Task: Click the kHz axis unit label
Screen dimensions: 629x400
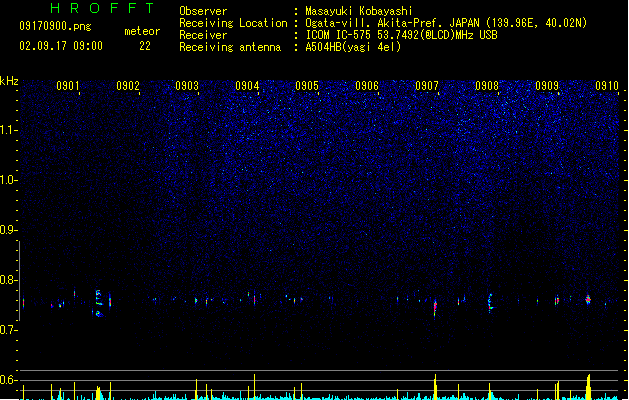Action: pos(9,81)
